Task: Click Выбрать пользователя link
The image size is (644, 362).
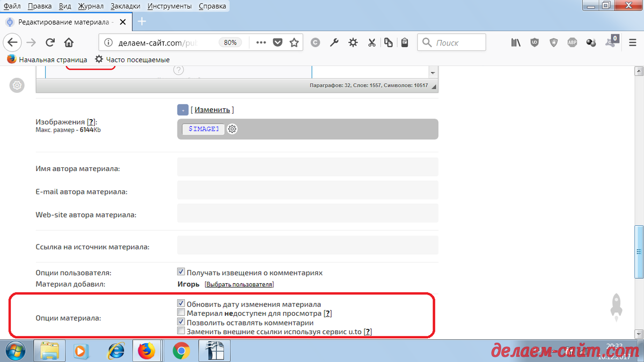Action: click(x=240, y=284)
